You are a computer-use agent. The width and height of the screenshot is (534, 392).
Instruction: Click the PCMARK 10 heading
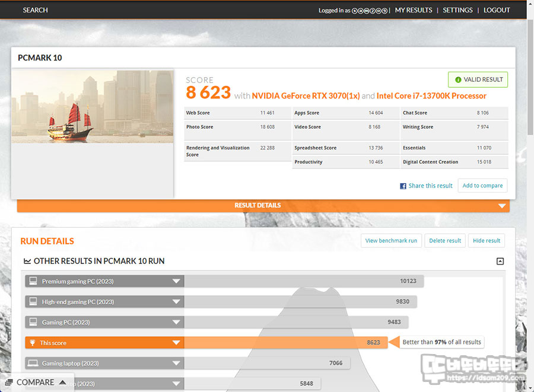(x=40, y=58)
